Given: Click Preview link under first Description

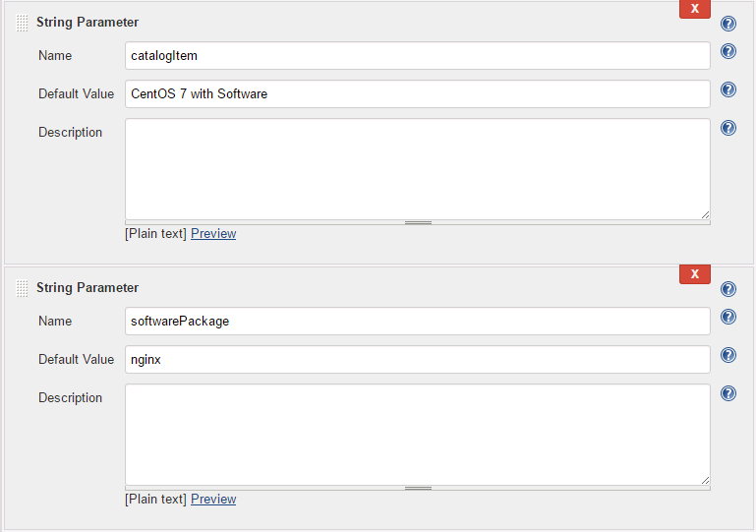Looking at the screenshot, I should 213,234.
